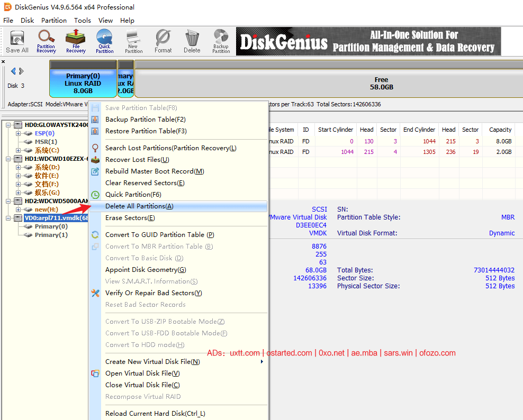Go to previous disk arrow
The height and width of the screenshot is (420, 523).
[x=13, y=71]
